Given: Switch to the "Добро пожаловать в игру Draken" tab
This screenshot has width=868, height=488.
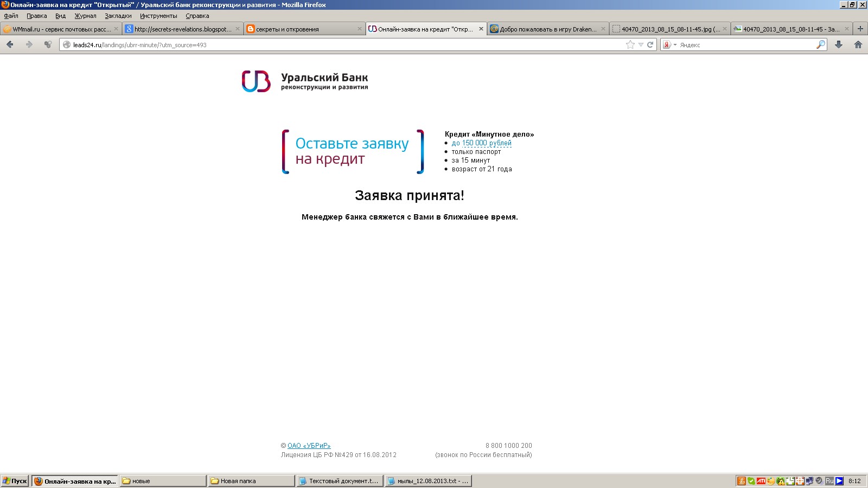Looking at the screenshot, I should pyautogui.click(x=547, y=29).
